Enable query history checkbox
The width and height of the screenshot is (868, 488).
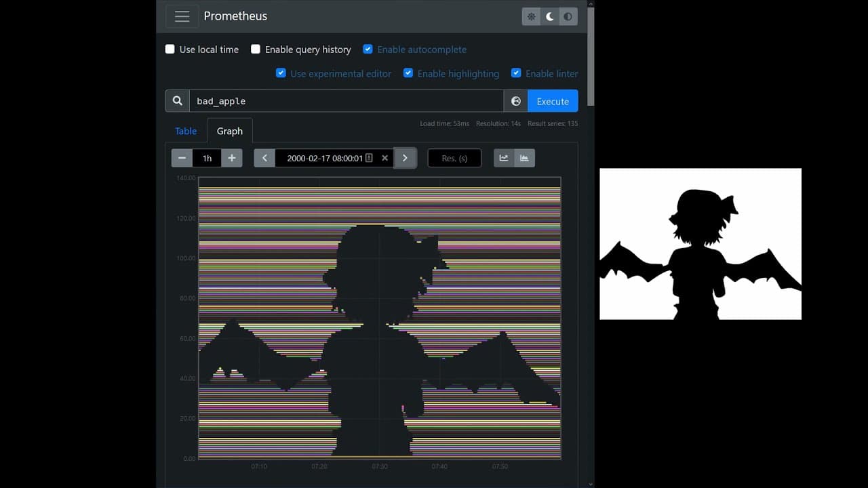coord(256,49)
